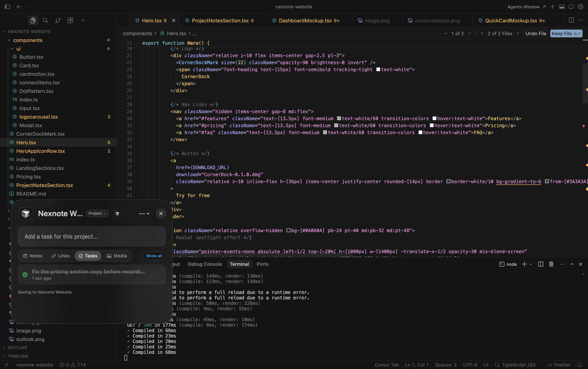Open the new terminal profile dropdown
The width and height of the screenshot is (588, 369).
(x=530, y=264)
